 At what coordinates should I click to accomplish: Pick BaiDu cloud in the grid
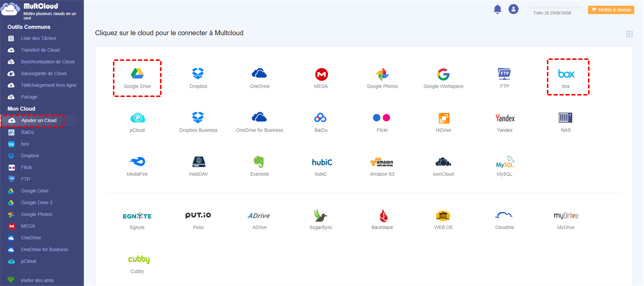pos(321,122)
